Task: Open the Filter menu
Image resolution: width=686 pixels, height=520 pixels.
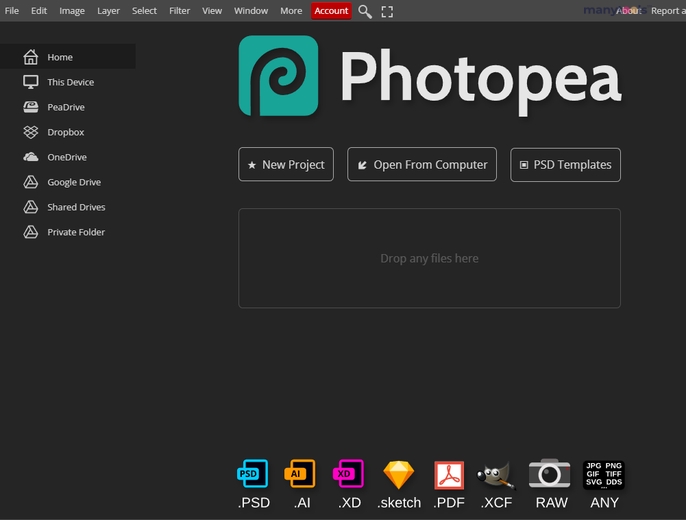Action: pyautogui.click(x=179, y=11)
